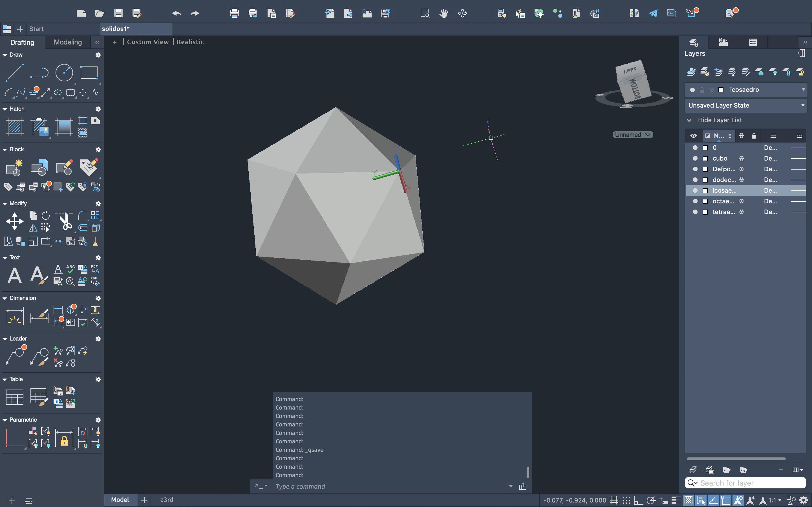Switch to the a3rd layout tab

tap(166, 500)
